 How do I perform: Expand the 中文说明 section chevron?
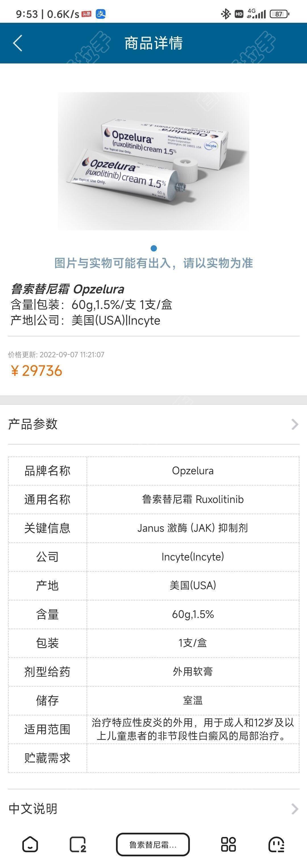(x=294, y=809)
